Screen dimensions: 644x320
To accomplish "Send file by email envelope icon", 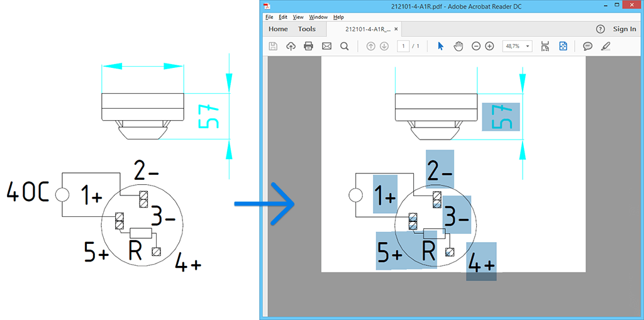I will point(326,46).
